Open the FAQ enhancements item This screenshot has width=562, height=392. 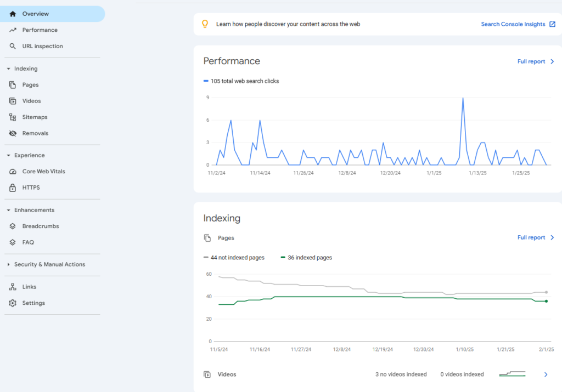28,242
